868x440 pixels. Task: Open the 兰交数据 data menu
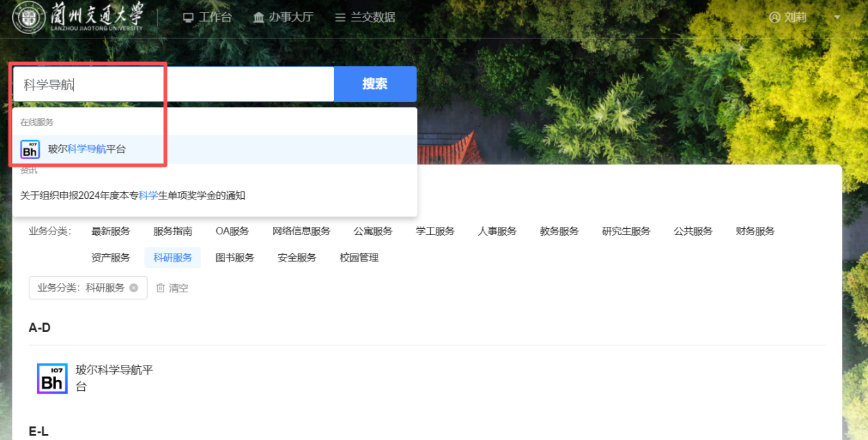coord(365,18)
